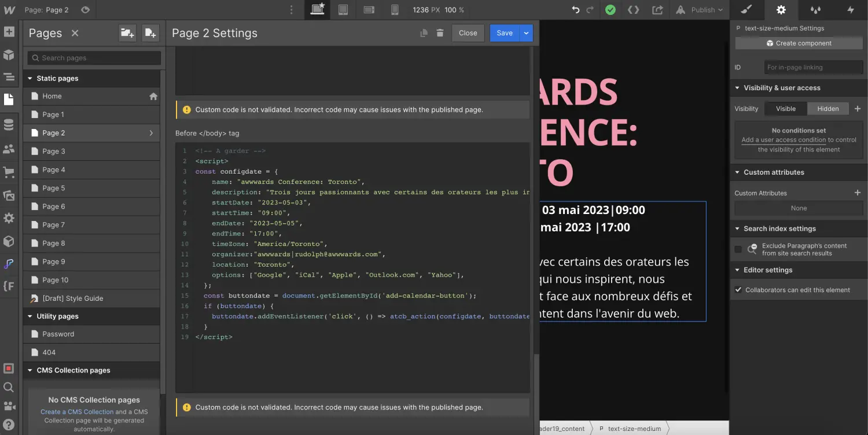
Task: Open site Settings gear in left sidebar
Action: [9, 218]
